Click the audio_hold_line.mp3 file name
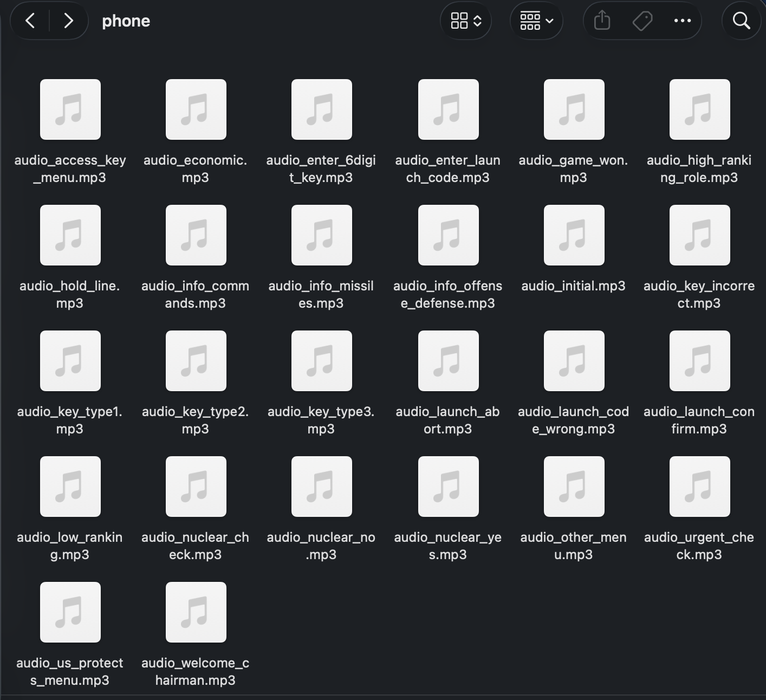Screen dimensions: 766x700 [70, 294]
